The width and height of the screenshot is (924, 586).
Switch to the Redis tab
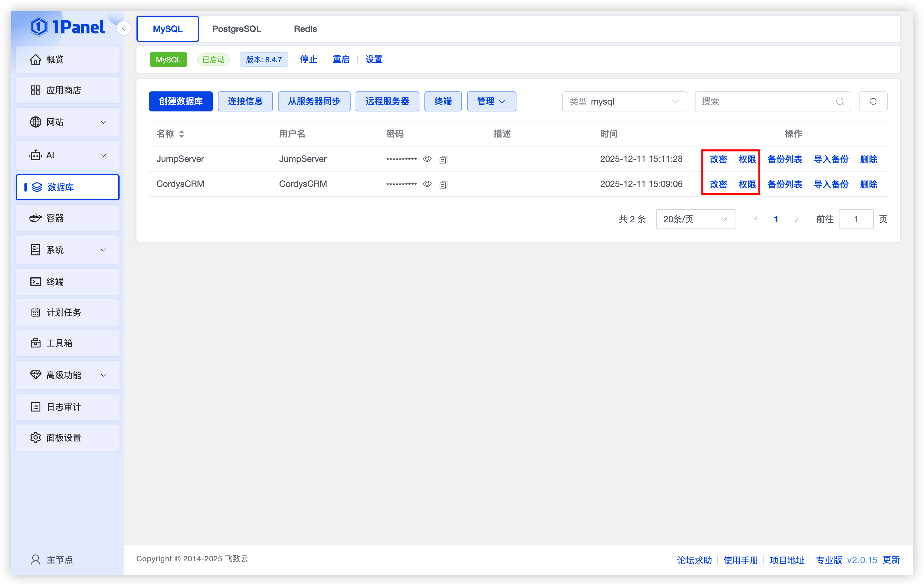coord(305,29)
